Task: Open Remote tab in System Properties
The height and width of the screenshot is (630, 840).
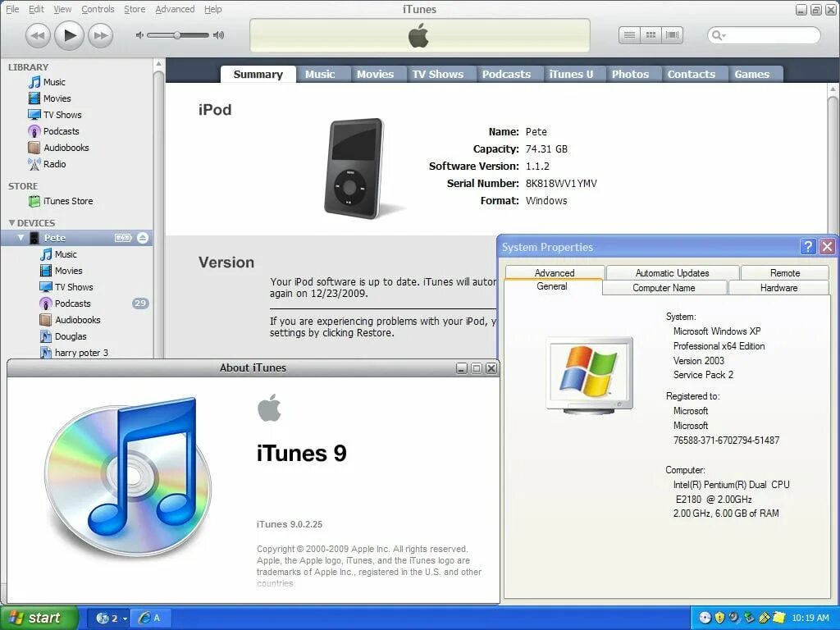Action: point(785,272)
